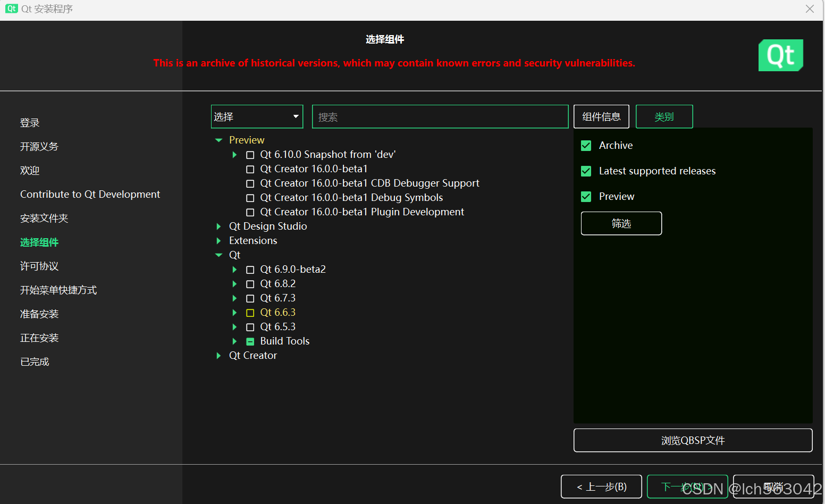Image resolution: width=825 pixels, height=504 pixels.
Task: Toggle the Preview category filter checkbox
Action: coord(586,197)
